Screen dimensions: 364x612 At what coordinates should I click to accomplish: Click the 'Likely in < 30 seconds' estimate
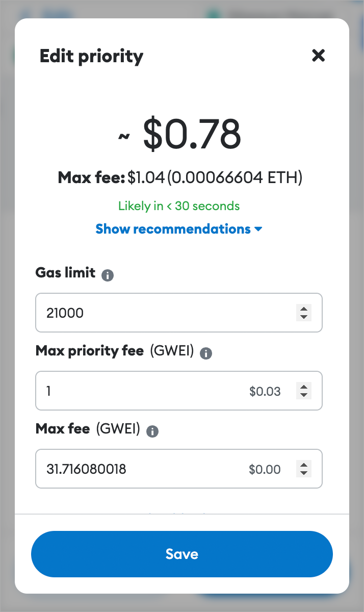pos(179,206)
